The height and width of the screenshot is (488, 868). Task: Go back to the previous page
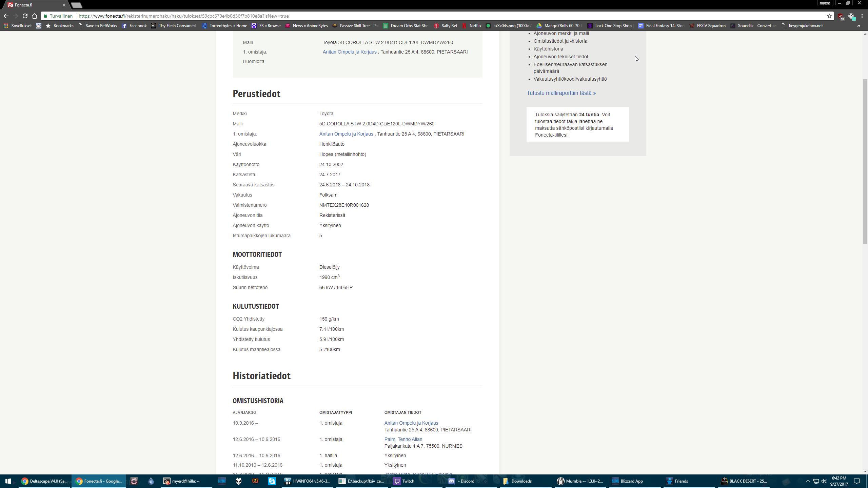coord(6,16)
